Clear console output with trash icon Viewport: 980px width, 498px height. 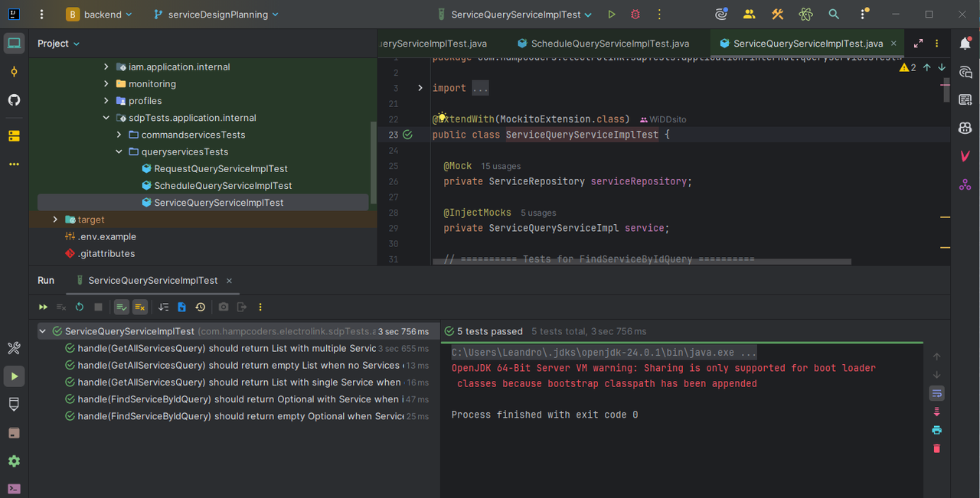(936, 448)
